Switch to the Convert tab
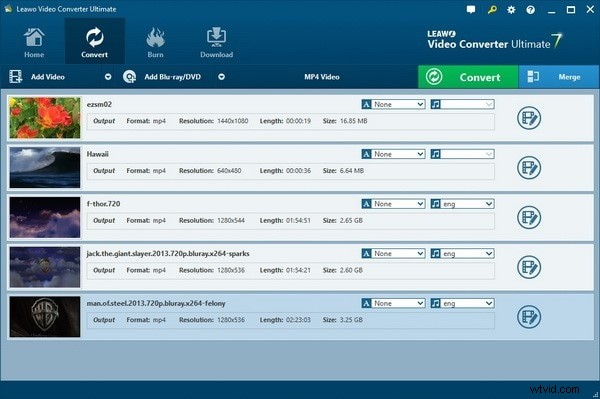600x399 pixels. click(95, 42)
